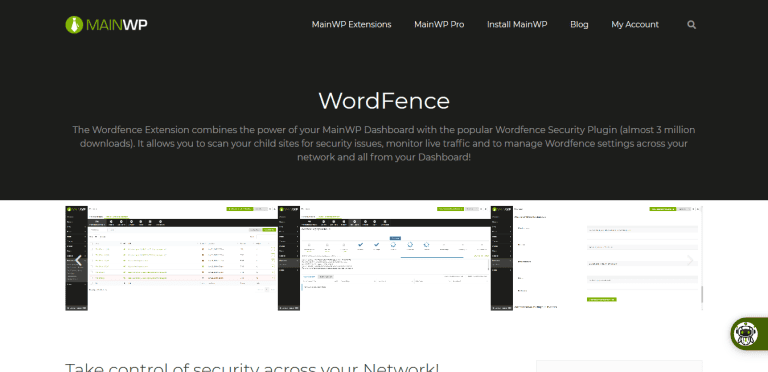
Task: Click the Wordfence Extension description paragraph
Action: coord(384,143)
